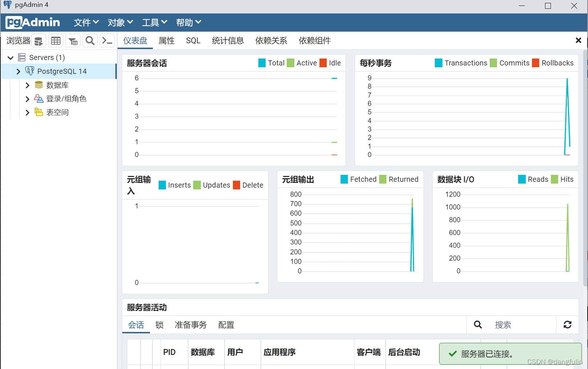This screenshot has height=369, width=588.
Task: Click the Inserts legend color swatch
Action: coord(162,185)
